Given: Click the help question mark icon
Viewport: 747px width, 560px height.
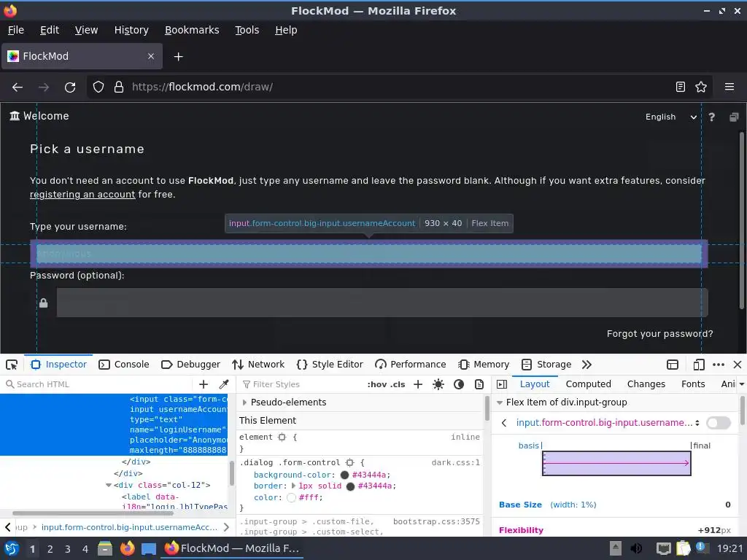Looking at the screenshot, I should [x=711, y=117].
